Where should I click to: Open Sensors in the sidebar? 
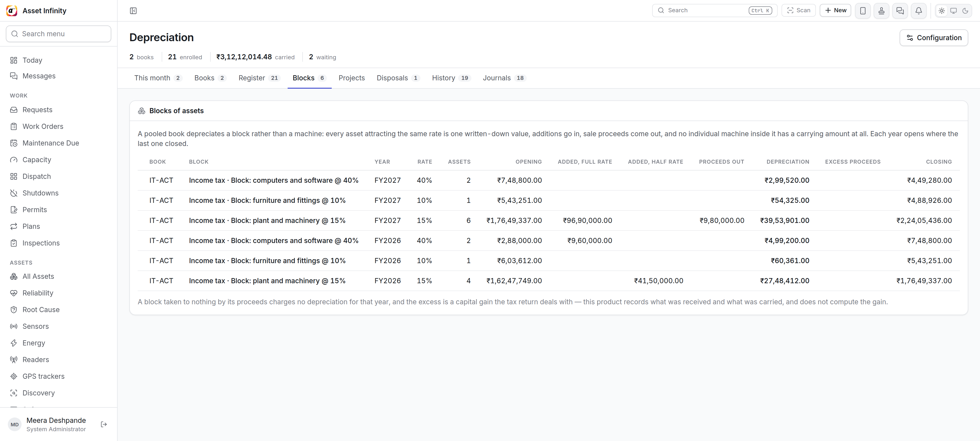pos(59,326)
